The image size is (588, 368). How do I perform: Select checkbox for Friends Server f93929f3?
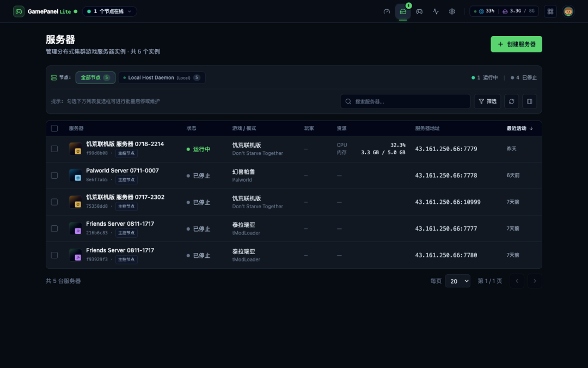pyautogui.click(x=54, y=255)
